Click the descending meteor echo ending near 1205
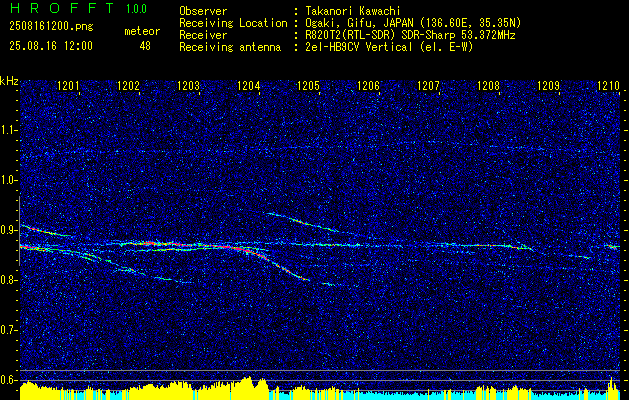 277,263
